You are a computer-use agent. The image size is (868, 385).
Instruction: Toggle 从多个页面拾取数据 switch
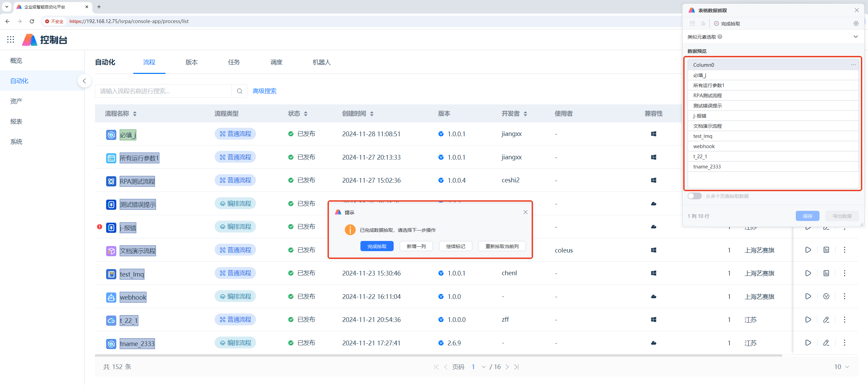[694, 196]
